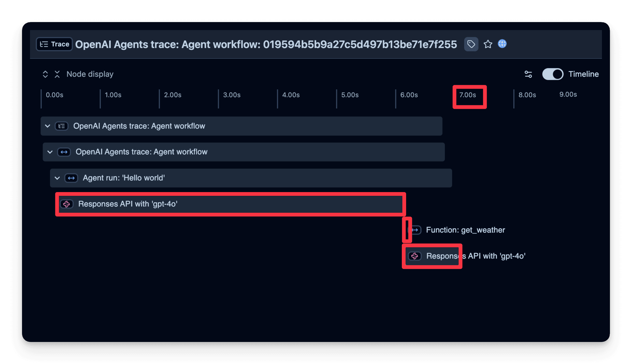Viewport: 632px width, 364px height.
Task: Click the collapse all nodes icon
Action: coord(57,74)
